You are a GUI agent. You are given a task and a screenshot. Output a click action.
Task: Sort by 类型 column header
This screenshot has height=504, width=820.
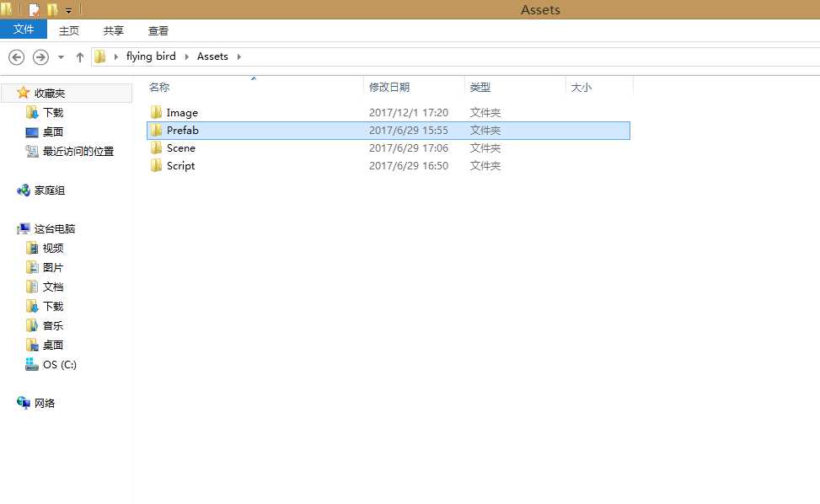pyautogui.click(x=480, y=87)
